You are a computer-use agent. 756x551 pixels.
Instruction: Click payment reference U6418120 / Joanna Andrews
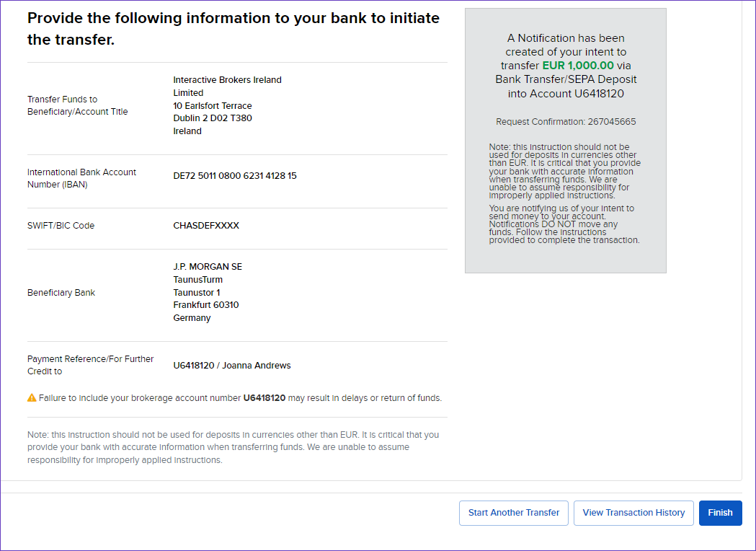[x=232, y=366]
